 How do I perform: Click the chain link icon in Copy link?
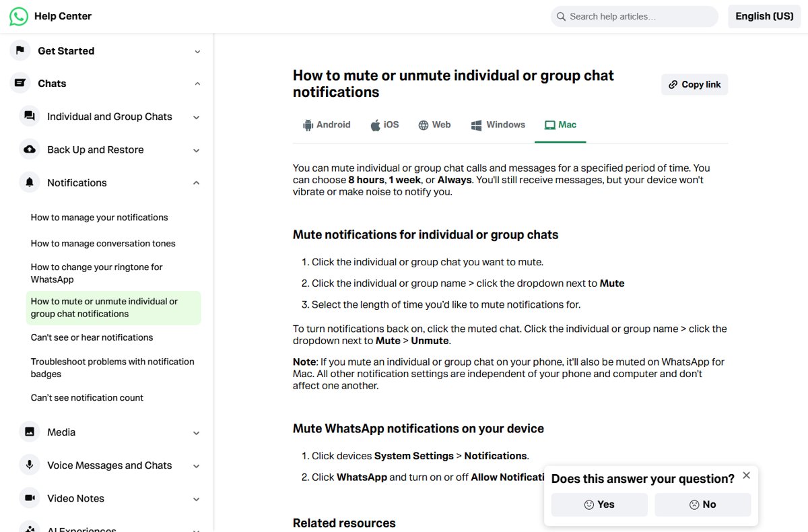coord(673,84)
